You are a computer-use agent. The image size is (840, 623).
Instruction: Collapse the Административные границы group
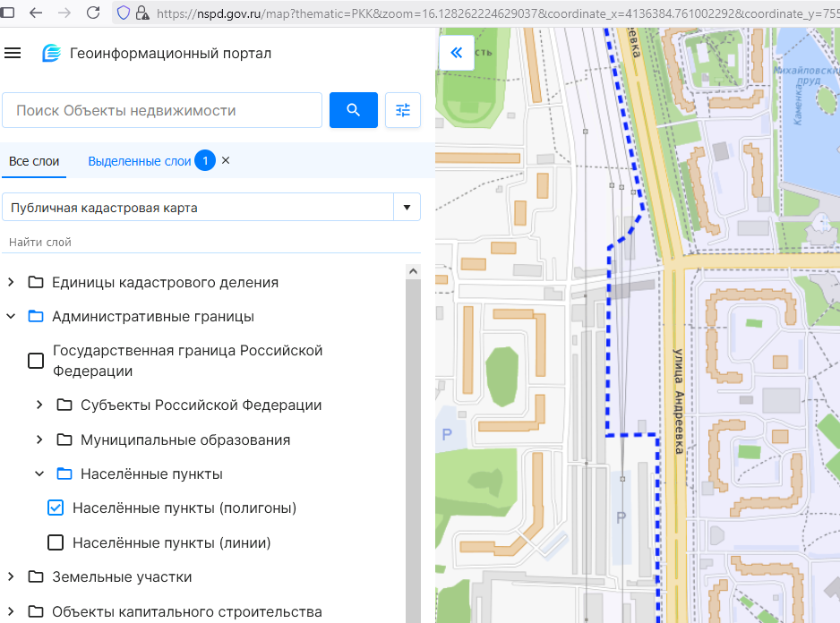pyautogui.click(x=11, y=317)
